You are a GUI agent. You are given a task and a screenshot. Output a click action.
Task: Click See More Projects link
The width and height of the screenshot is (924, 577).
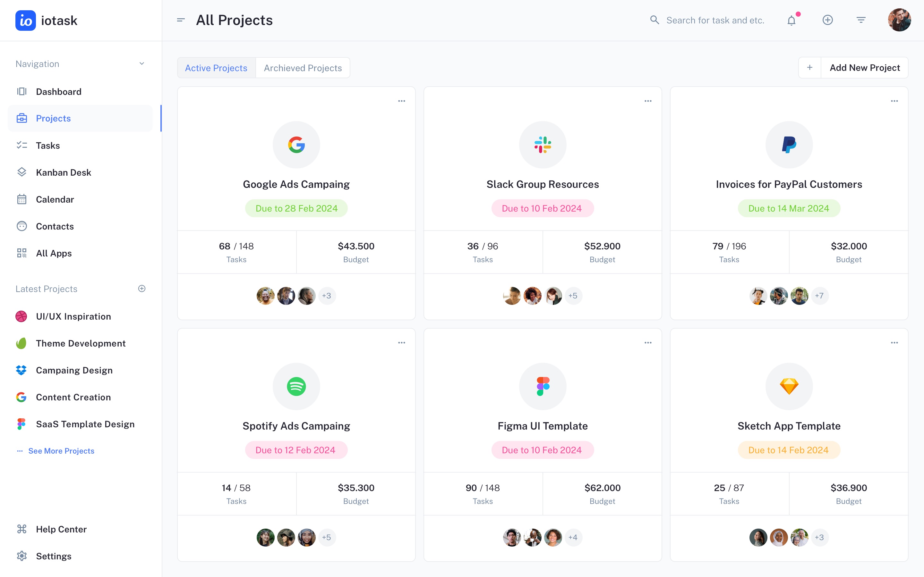(x=61, y=451)
